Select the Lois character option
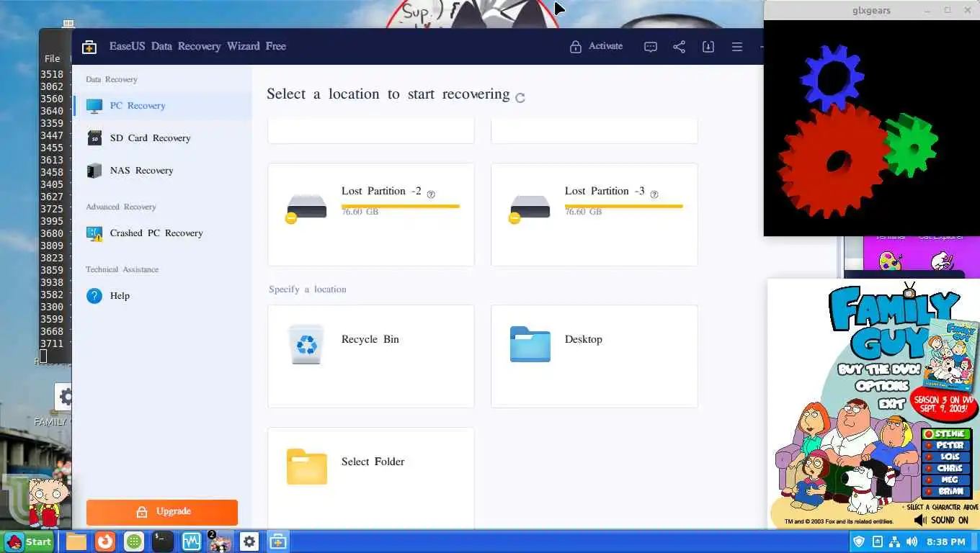The height and width of the screenshot is (553, 980). click(947, 457)
